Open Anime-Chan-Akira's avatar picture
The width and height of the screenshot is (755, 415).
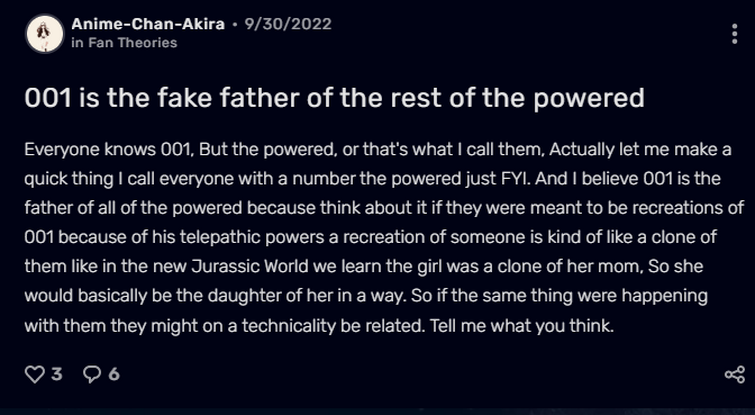44,33
